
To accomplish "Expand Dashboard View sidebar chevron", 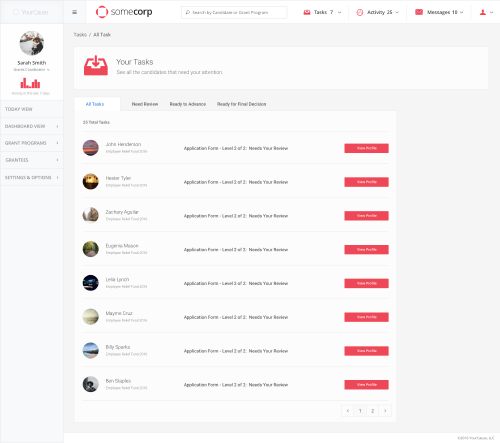I will [x=57, y=126].
